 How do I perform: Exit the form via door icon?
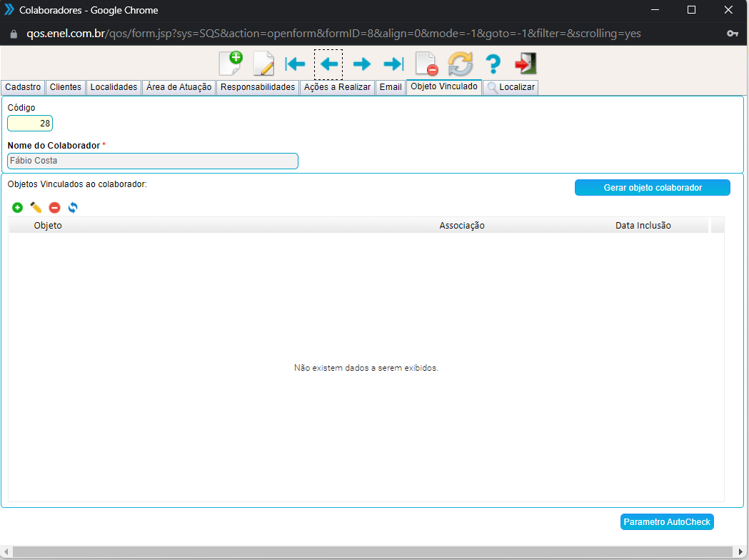coord(526,64)
